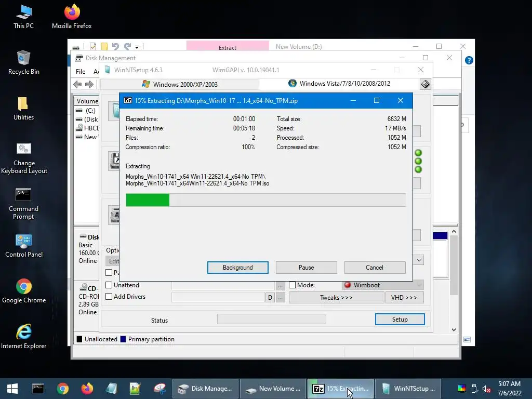Launch Command Prompt desktop shortcut
This screenshot has width=532, height=399.
click(x=23, y=204)
